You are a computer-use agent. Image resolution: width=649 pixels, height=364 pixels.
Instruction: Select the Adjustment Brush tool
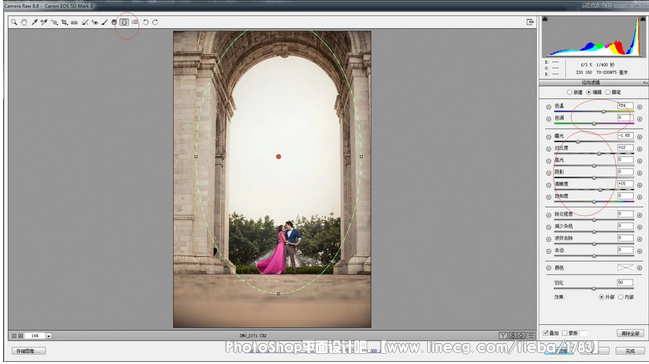coord(104,22)
